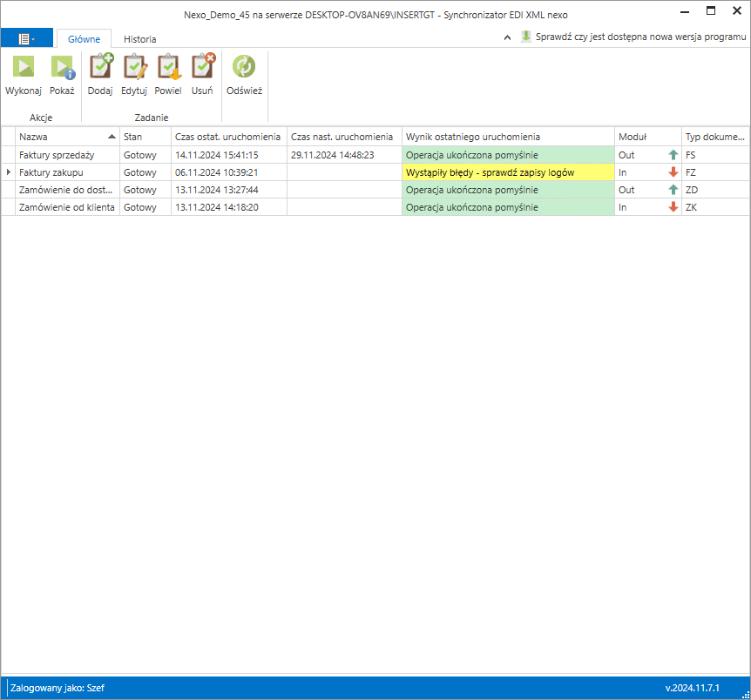751x700 pixels.
Task: Maximize the Synchronizator EDI XML nexo window
Action: pyautogui.click(x=711, y=10)
